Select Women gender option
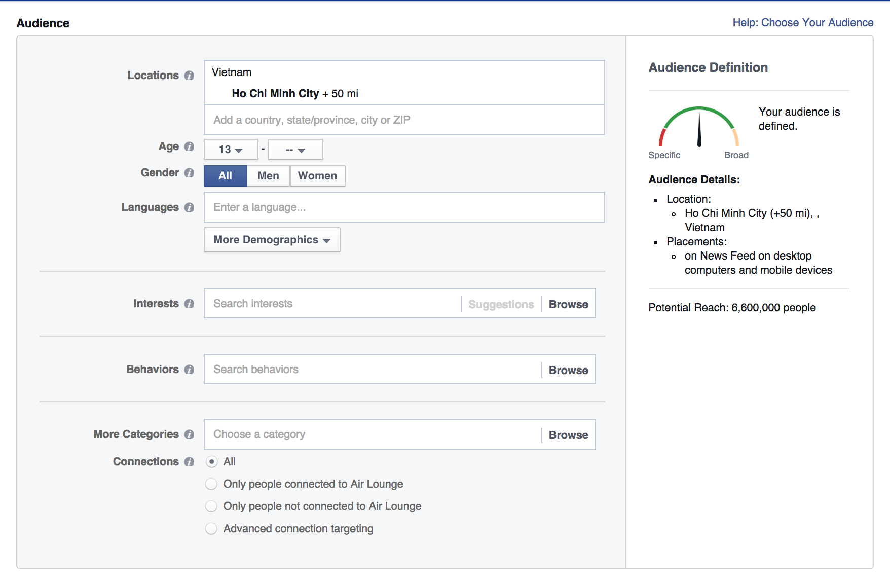The height and width of the screenshot is (588, 890). pyautogui.click(x=317, y=176)
